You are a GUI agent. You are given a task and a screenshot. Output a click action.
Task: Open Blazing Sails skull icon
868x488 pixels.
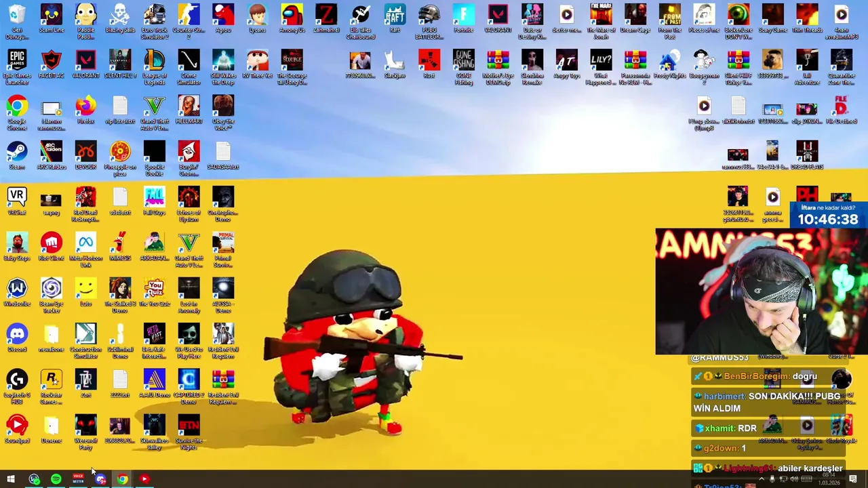pyautogui.click(x=120, y=18)
